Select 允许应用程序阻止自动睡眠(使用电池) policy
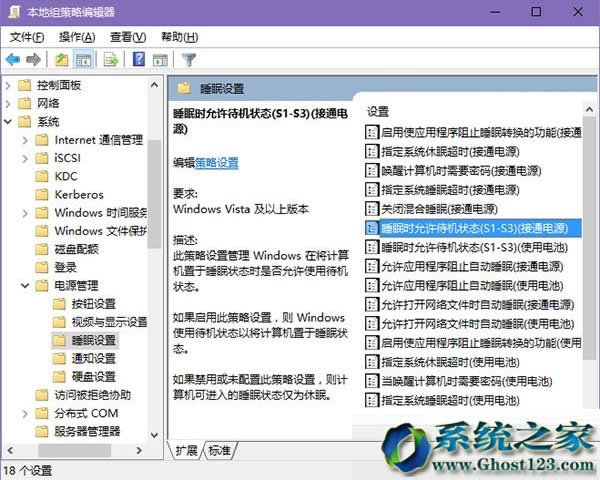Screen dimensions: 600x480 (x=473, y=286)
